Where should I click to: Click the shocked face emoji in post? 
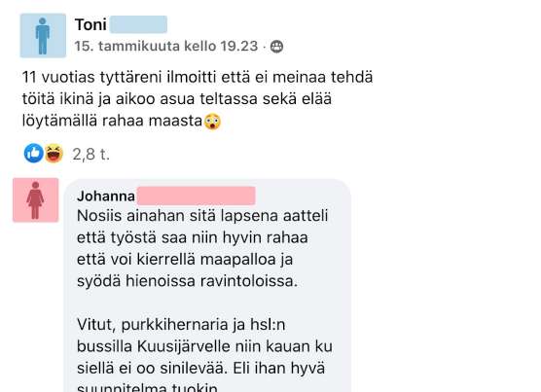point(212,122)
